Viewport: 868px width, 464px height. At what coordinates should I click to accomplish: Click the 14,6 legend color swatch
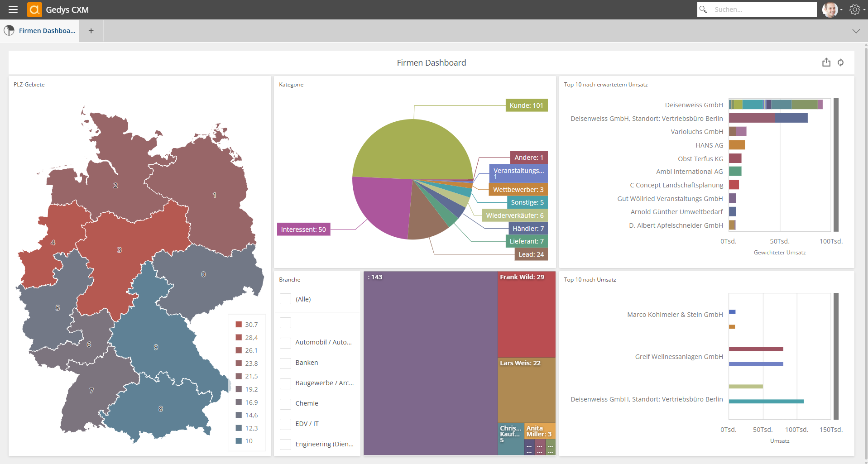pyautogui.click(x=239, y=415)
